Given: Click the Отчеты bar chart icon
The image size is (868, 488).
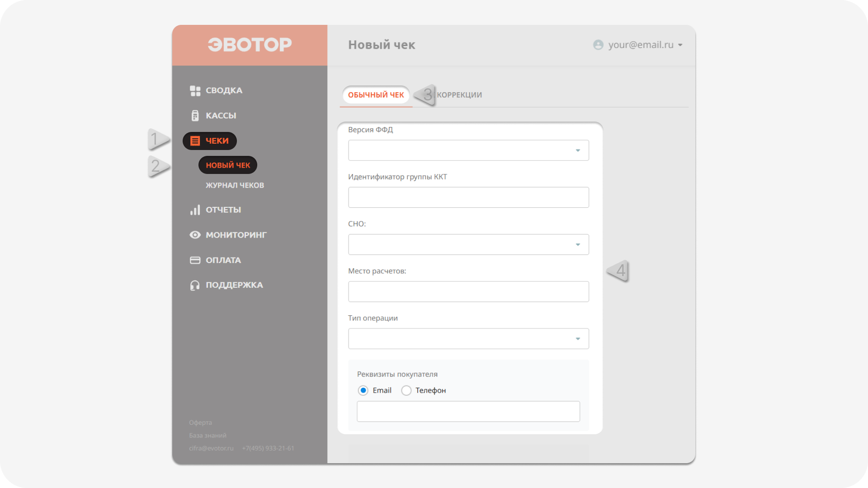Looking at the screenshot, I should pyautogui.click(x=195, y=210).
